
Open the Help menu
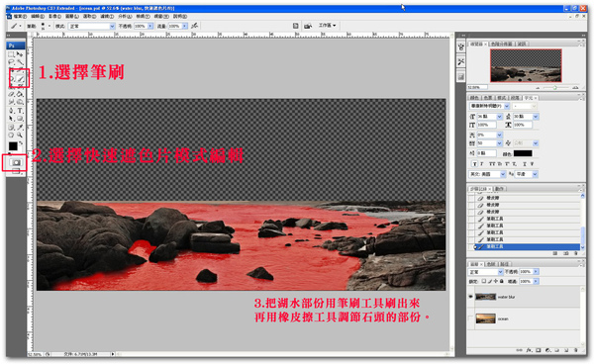(x=181, y=16)
